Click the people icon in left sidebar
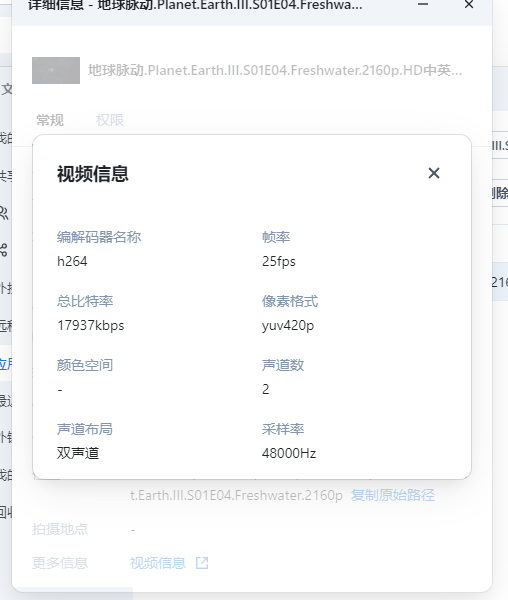 pyautogui.click(x=3, y=213)
